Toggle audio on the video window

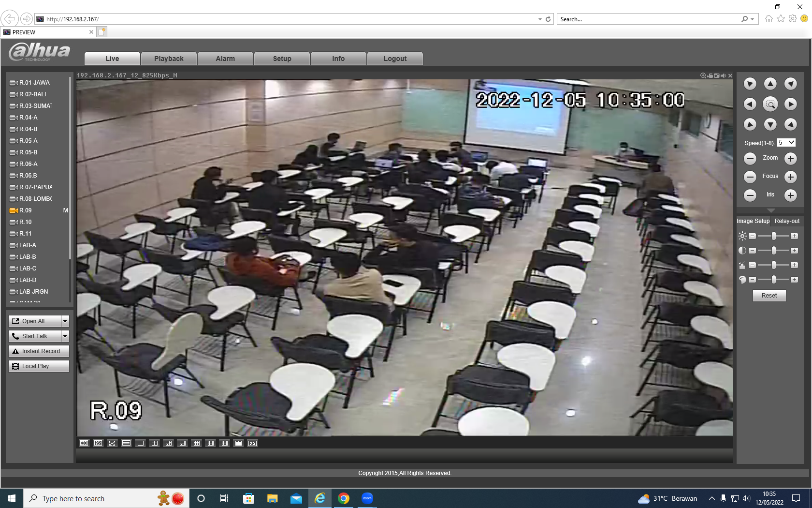[x=724, y=75]
